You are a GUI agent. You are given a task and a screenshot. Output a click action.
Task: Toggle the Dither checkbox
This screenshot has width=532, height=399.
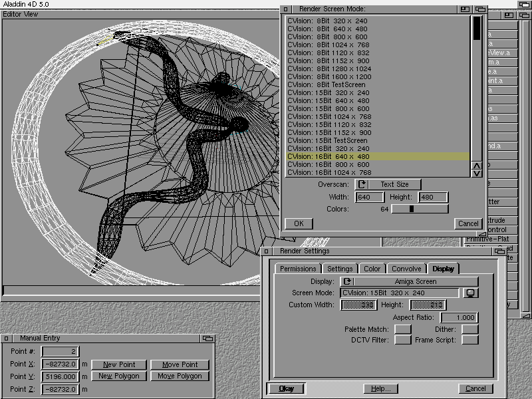(x=469, y=329)
